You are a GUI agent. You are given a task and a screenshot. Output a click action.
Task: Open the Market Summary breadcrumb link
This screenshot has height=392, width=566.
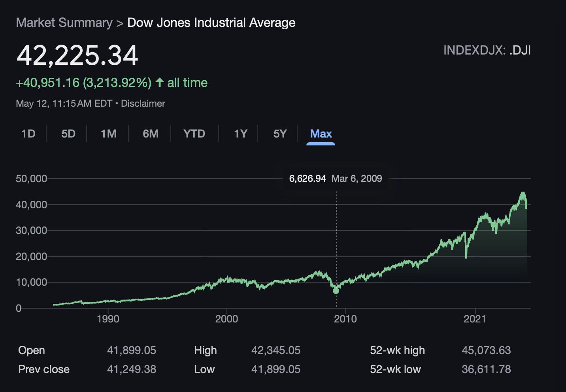(x=64, y=23)
